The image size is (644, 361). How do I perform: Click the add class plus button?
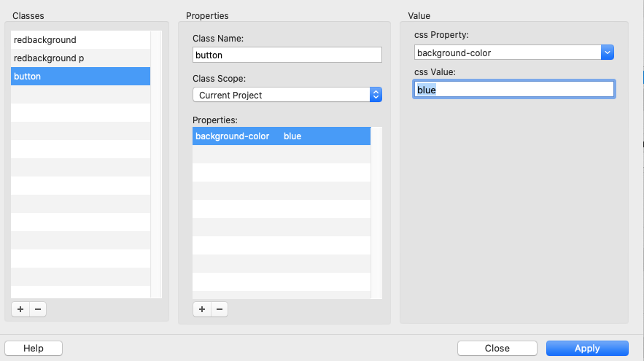(x=20, y=309)
